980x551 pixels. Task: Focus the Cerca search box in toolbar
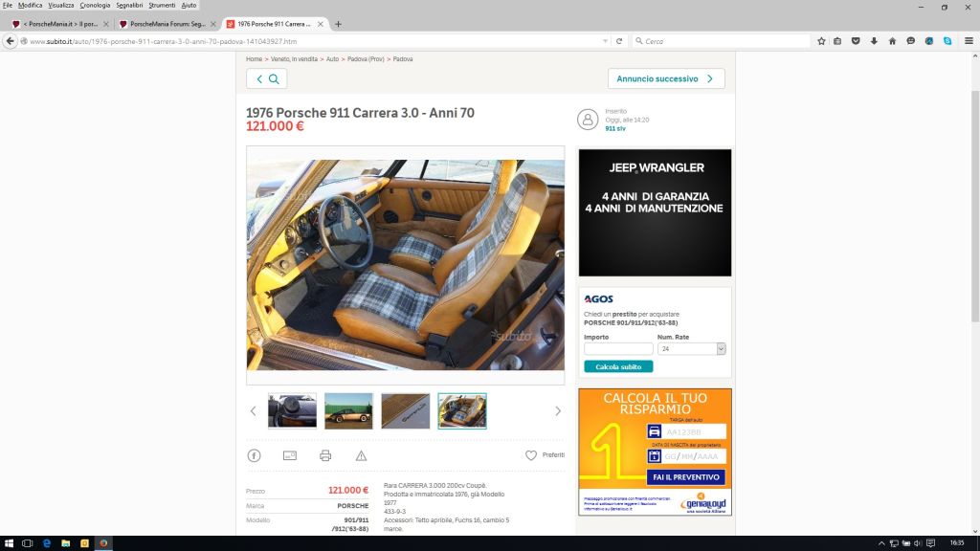point(722,41)
